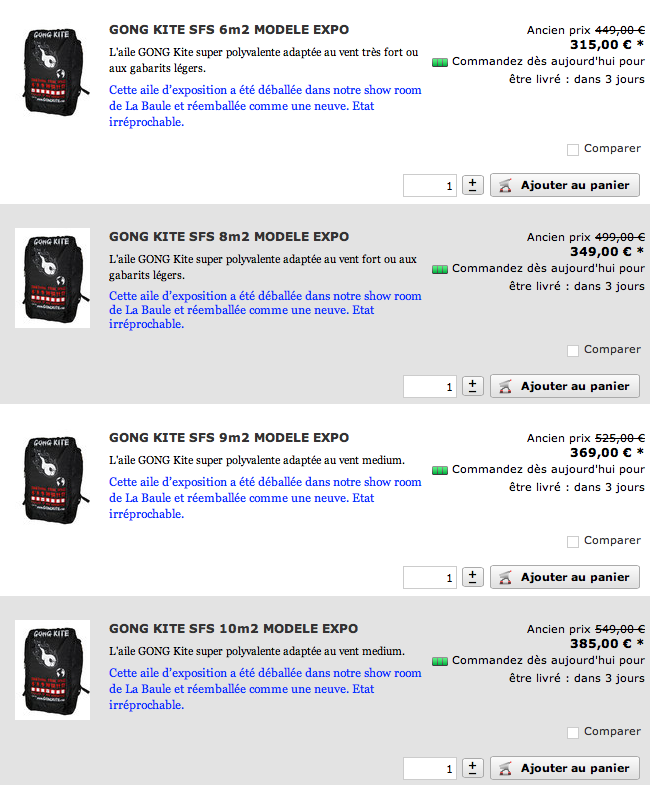This screenshot has height=785, width=650.
Task: Open GONG KITE SFS 6m2 MODELE EXPO title
Action: (229, 30)
